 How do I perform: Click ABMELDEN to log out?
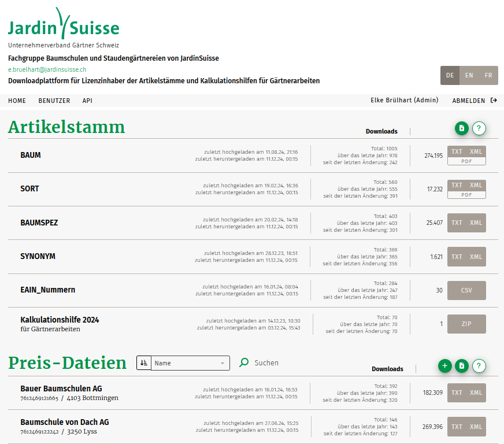click(x=468, y=101)
